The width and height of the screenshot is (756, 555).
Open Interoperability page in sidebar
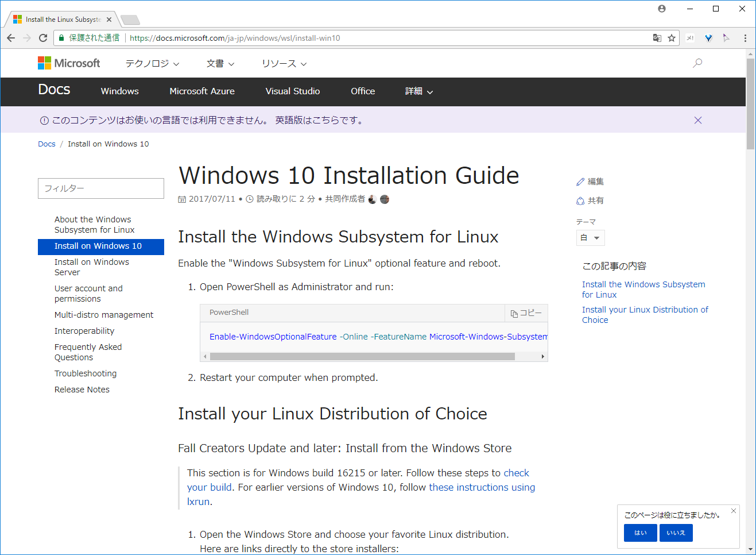[84, 331]
